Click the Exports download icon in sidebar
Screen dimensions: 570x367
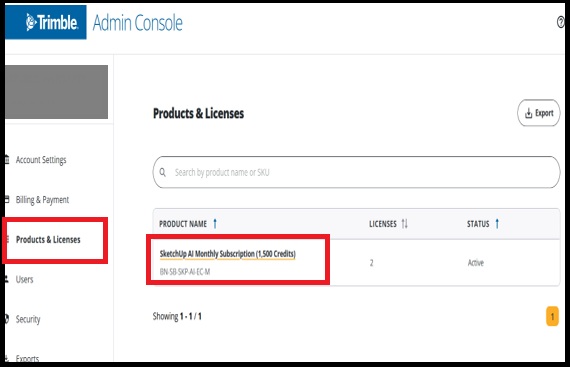[7, 358]
